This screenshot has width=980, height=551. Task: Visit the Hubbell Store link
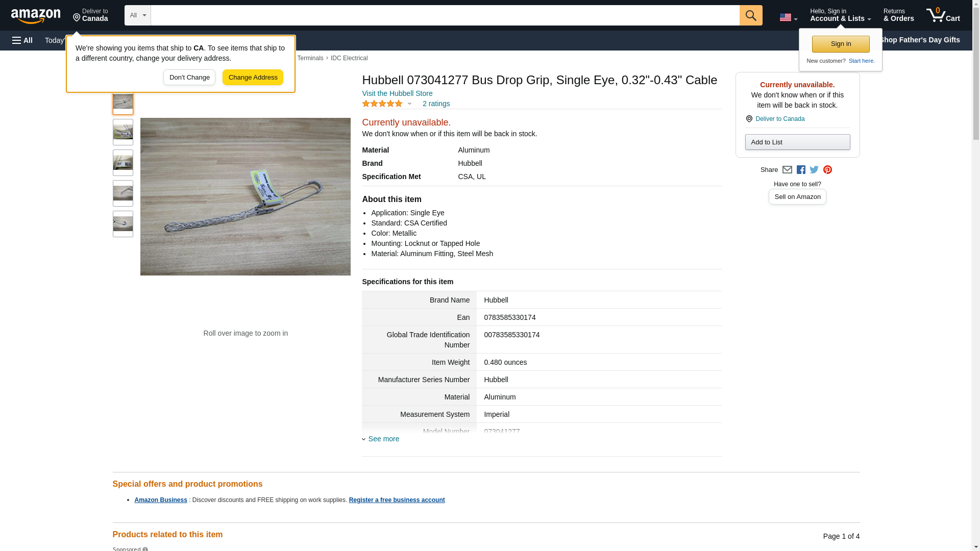(x=397, y=93)
